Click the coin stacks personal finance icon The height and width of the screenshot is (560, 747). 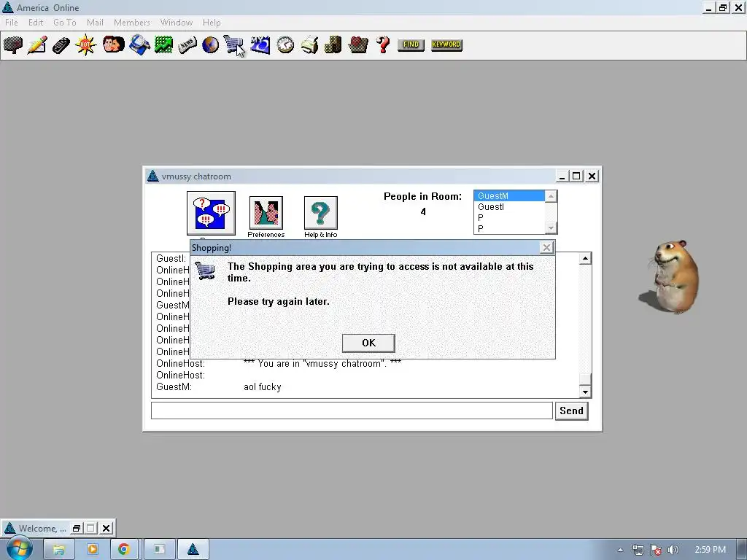point(333,45)
